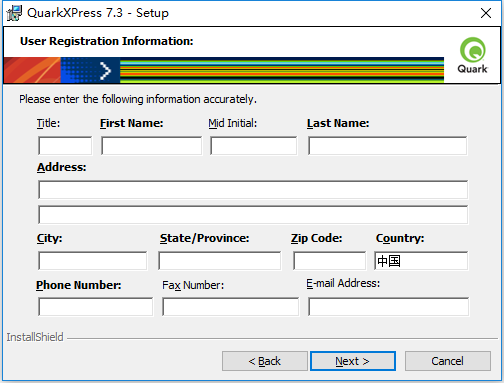Click the Mid Initial field
Image resolution: width=504 pixels, height=383 pixels.
click(253, 146)
